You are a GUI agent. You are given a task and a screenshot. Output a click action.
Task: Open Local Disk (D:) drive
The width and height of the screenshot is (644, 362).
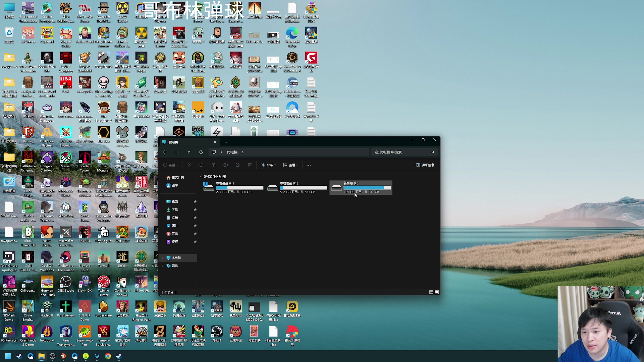click(x=297, y=187)
